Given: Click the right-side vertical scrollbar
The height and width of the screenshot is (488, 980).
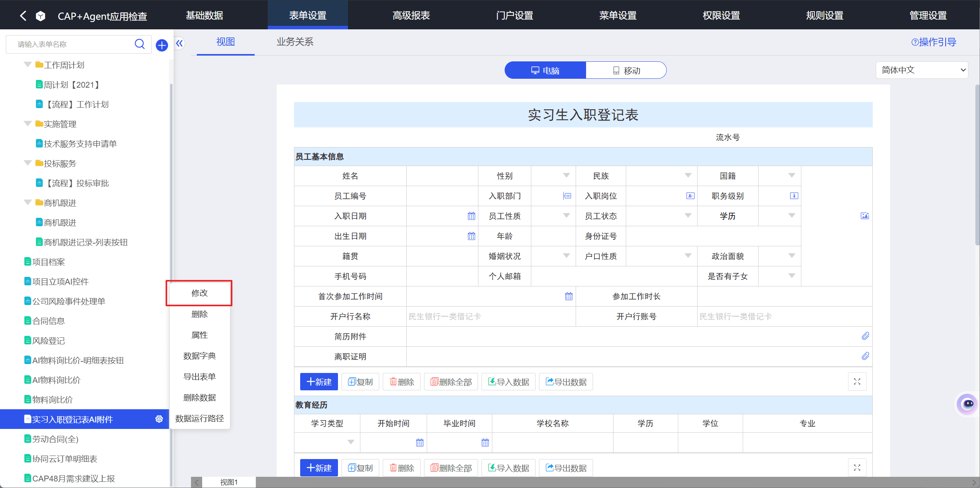Looking at the screenshot, I should point(977,165).
